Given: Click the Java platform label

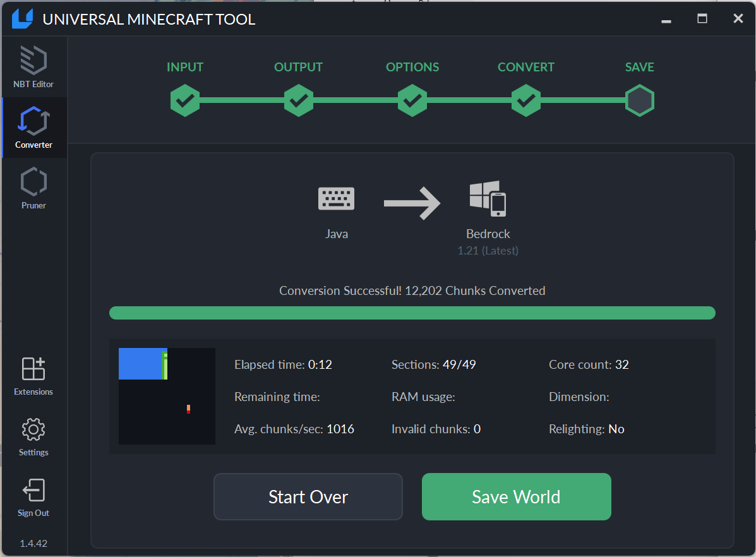Looking at the screenshot, I should (x=337, y=234).
